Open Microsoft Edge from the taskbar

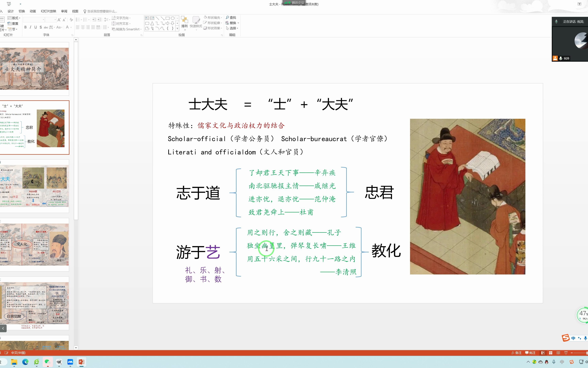25,362
